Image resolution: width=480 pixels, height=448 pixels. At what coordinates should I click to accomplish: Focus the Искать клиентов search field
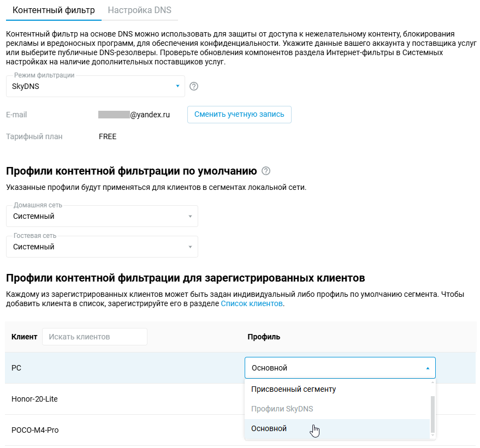(x=94, y=337)
